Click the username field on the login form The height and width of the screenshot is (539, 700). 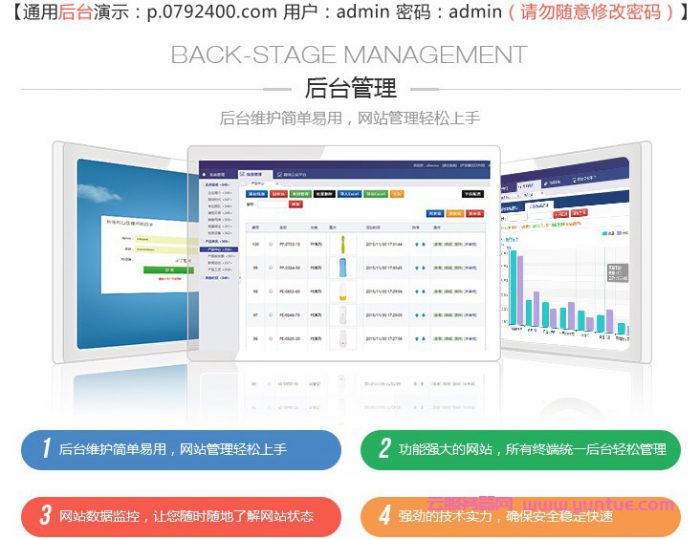click(x=160, y=239)
